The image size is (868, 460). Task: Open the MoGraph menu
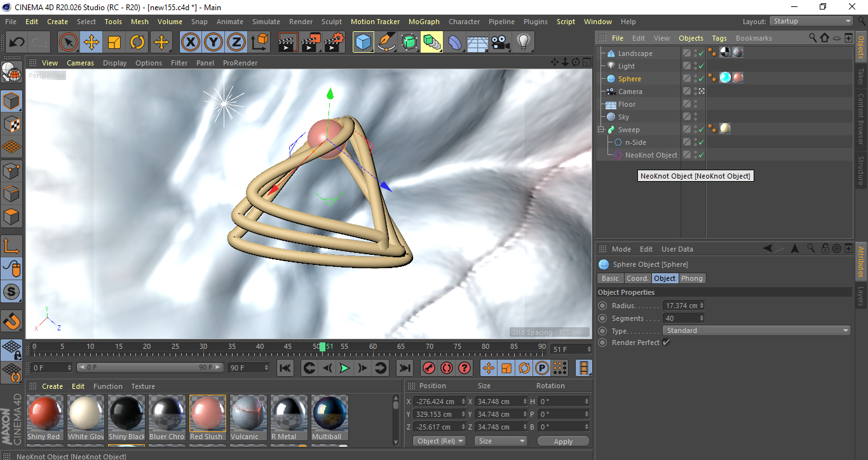click(x=424, y=22)
